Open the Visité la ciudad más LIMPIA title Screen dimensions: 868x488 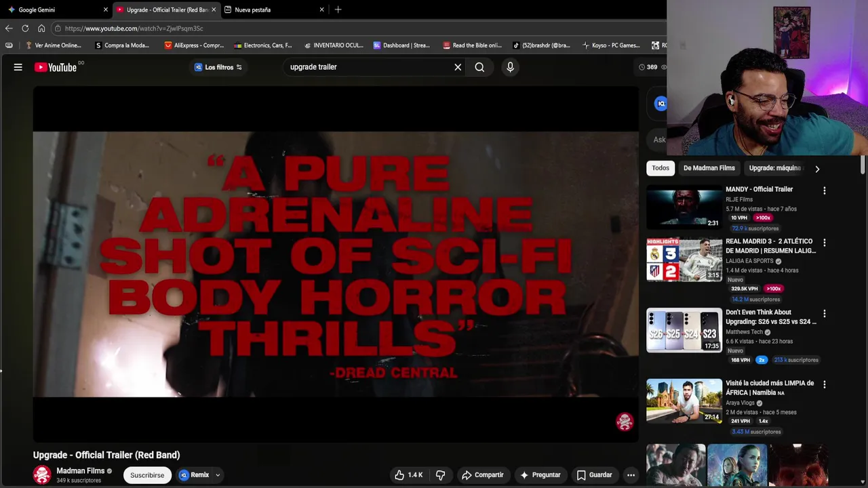pos(770,388)
